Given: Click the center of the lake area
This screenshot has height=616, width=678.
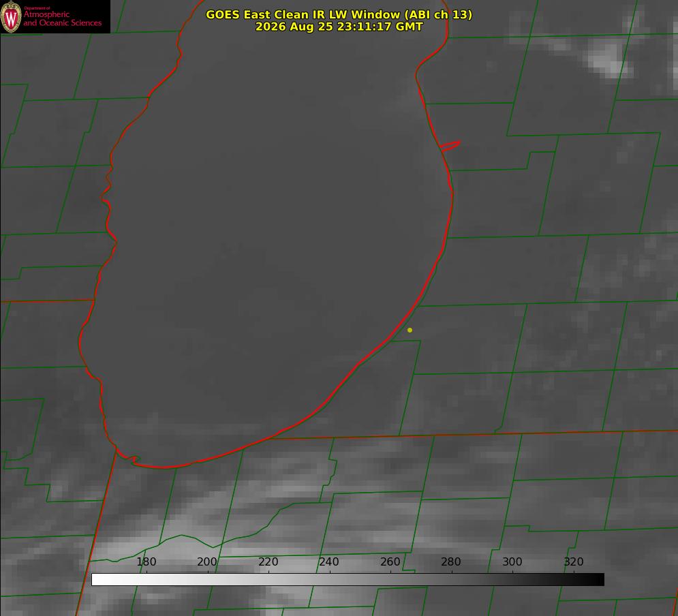Looking at the screenshot, I should [x=268, y=234].
